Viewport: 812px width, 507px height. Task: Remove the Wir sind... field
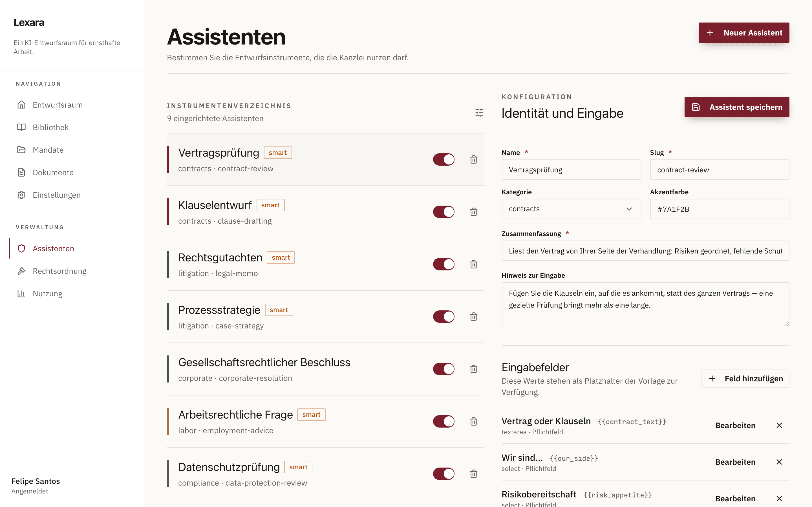click(779, 462)
